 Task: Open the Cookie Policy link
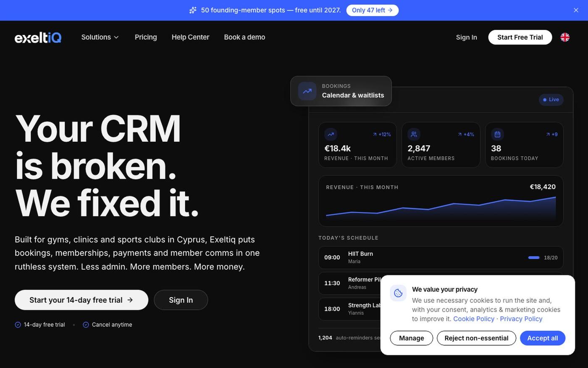coord(474,319)
